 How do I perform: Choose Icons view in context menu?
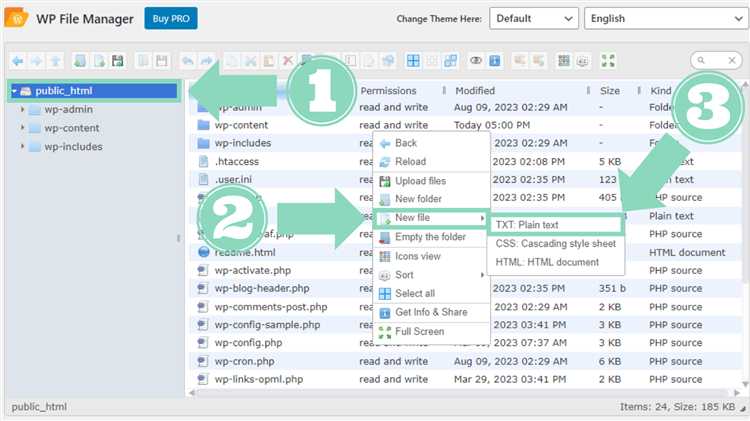coord(431,256)
